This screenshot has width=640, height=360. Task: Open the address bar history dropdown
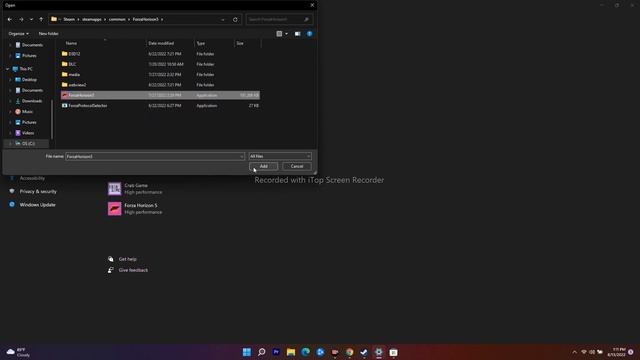click(x=223, y=19)
